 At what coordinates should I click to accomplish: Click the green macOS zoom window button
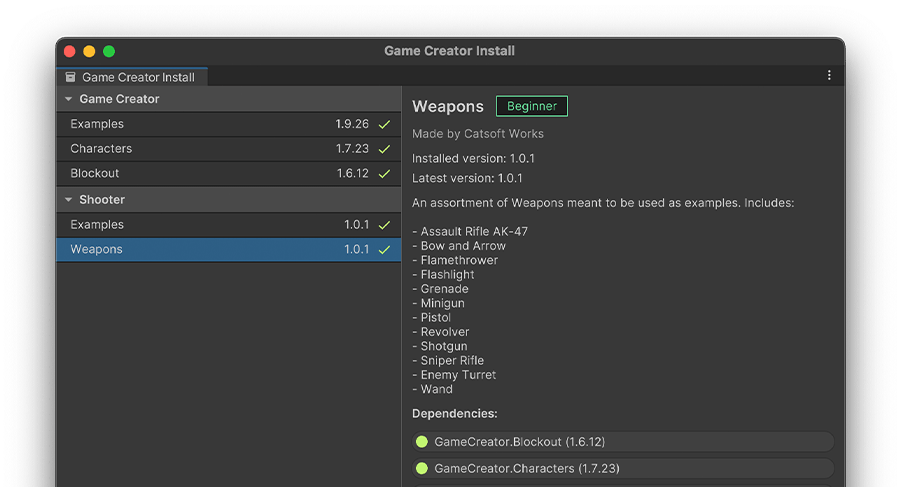click(108, 52)
